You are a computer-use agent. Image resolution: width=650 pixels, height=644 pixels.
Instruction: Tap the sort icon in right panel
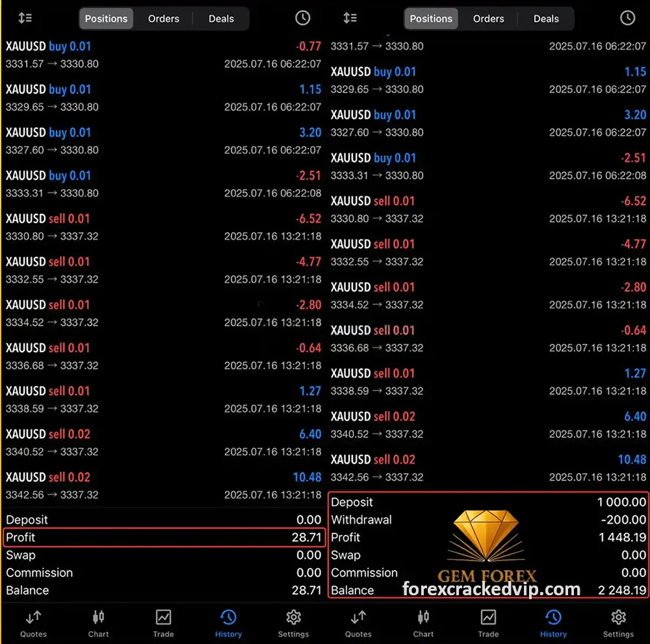click(350, 18)
